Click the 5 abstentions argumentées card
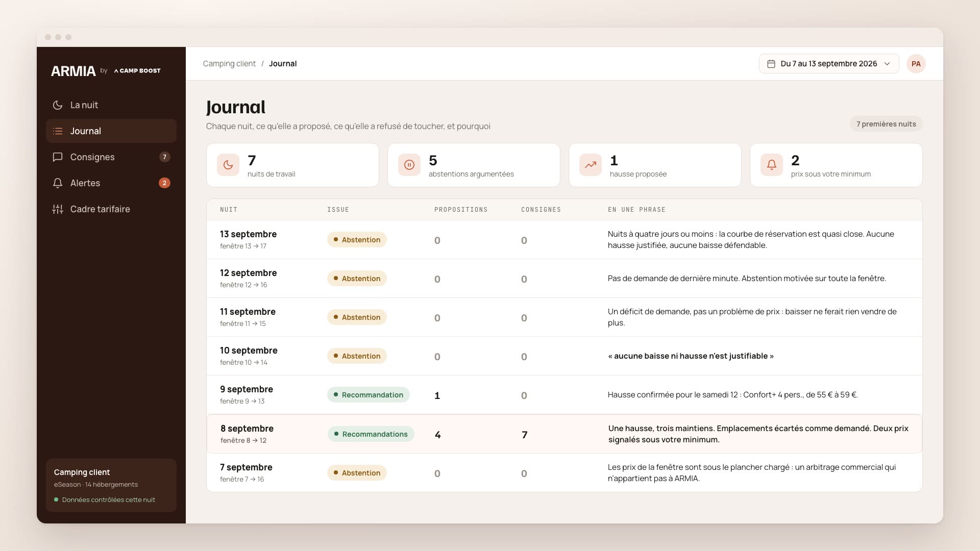 pos(474,165)
